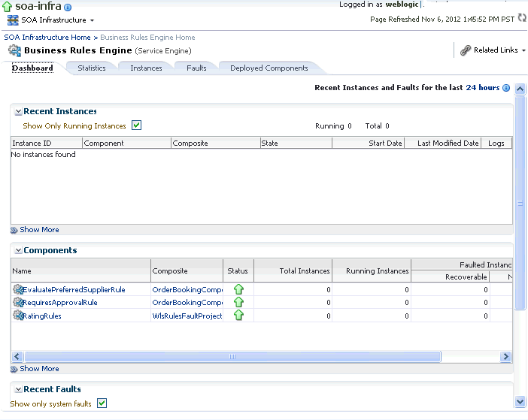Open OrderBookingComposite link in EvaluatePreferredSupplierRule row
Viewport: 528px width, 420px height.
tap(187, 289)
